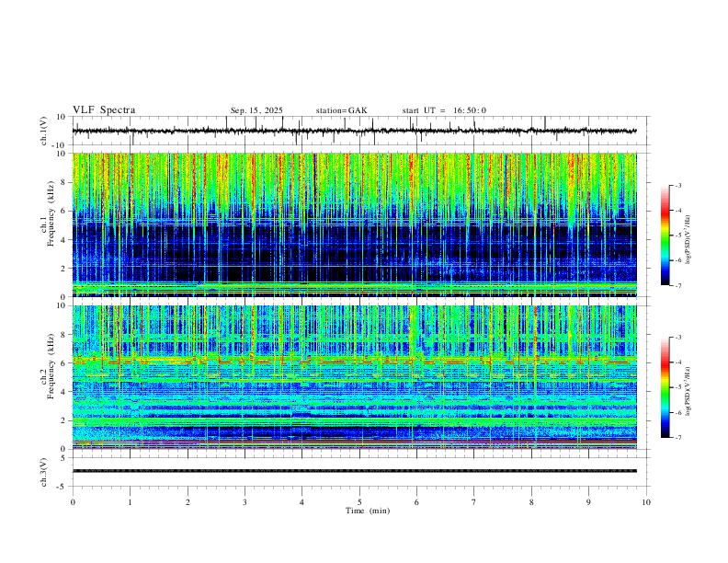Click the "Time (min)" axis title
The width and height of the screenshot is (728, 563).
[368, 511]
